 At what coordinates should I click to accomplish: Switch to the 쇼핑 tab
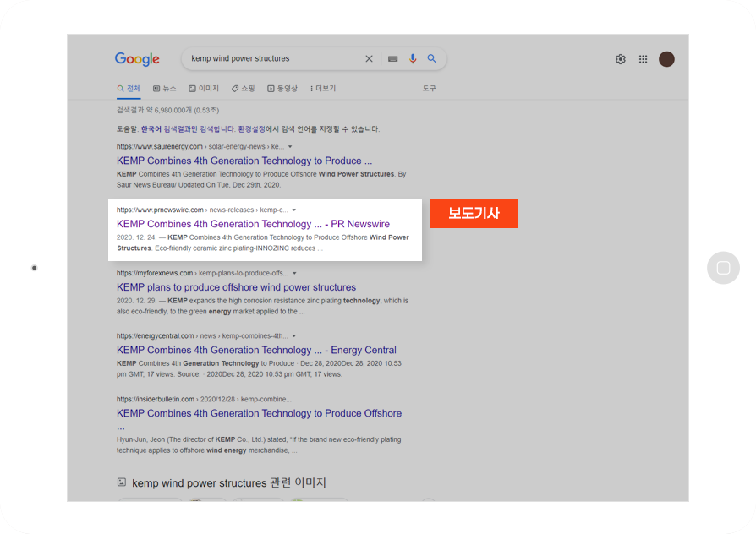(243, 89)
